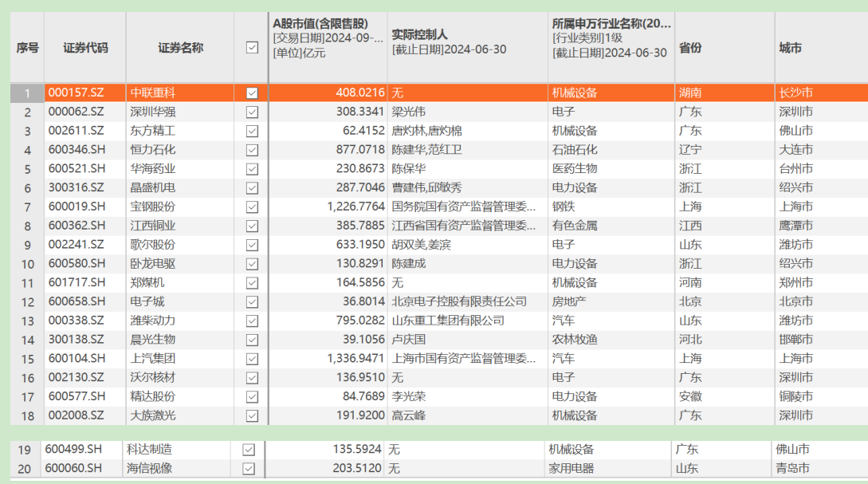This screenshot has width=868, height=484.
Task: Toggle the checkbox in the 歌尔股份 row
Action: coord(252,245)
